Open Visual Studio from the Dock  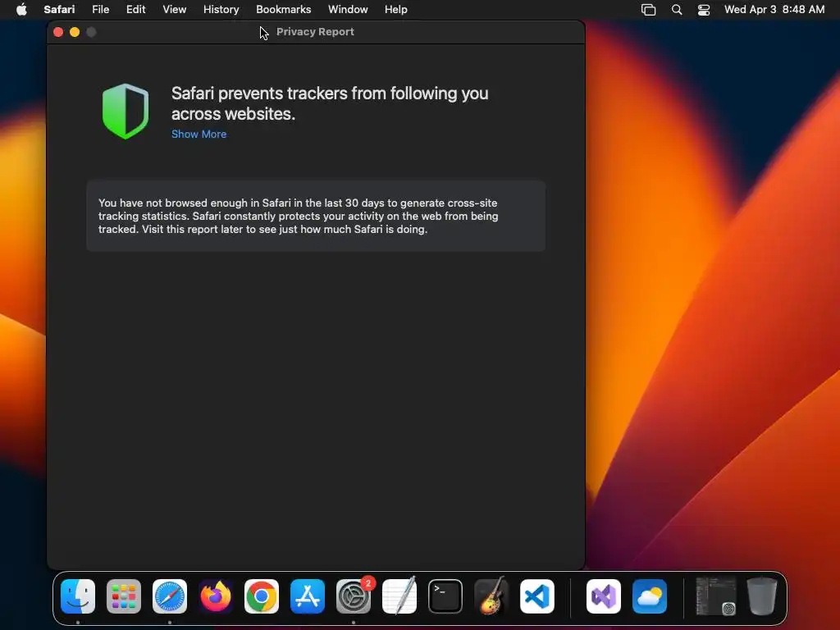604,596
